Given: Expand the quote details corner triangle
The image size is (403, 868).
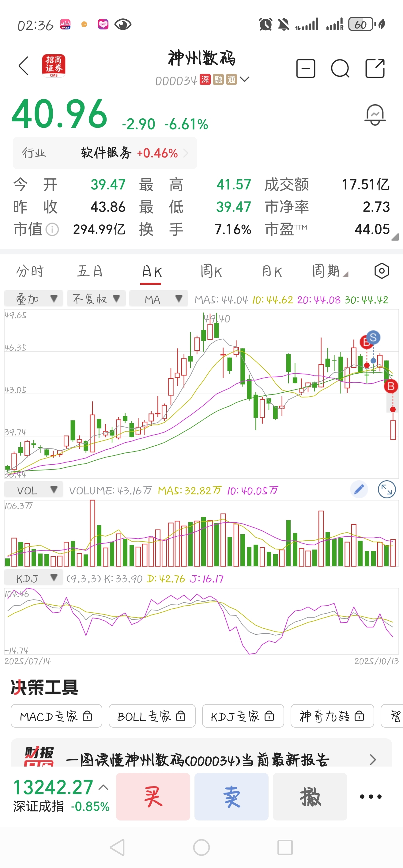Looking at the screenshot, I should [x=395, y=237].
